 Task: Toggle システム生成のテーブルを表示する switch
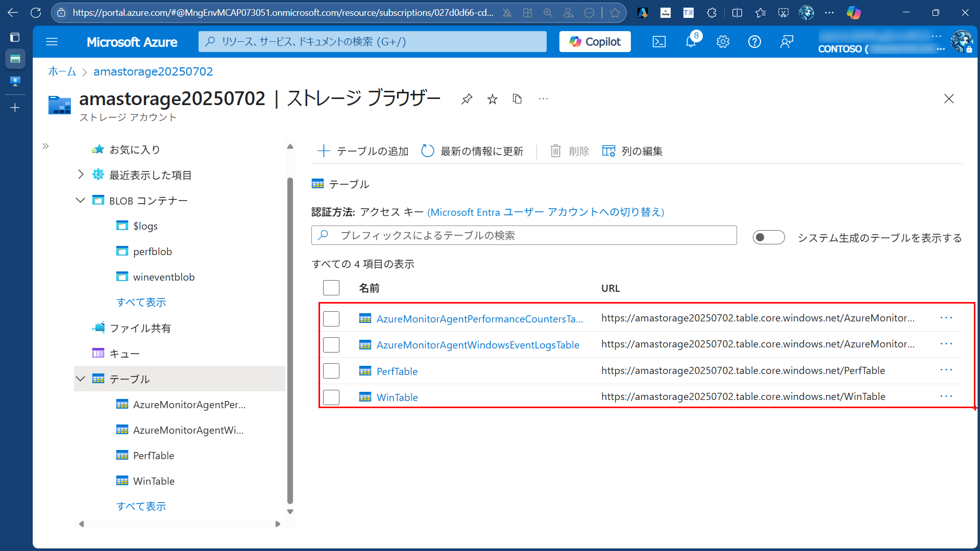pyautogui.click(x=769, y=237)
